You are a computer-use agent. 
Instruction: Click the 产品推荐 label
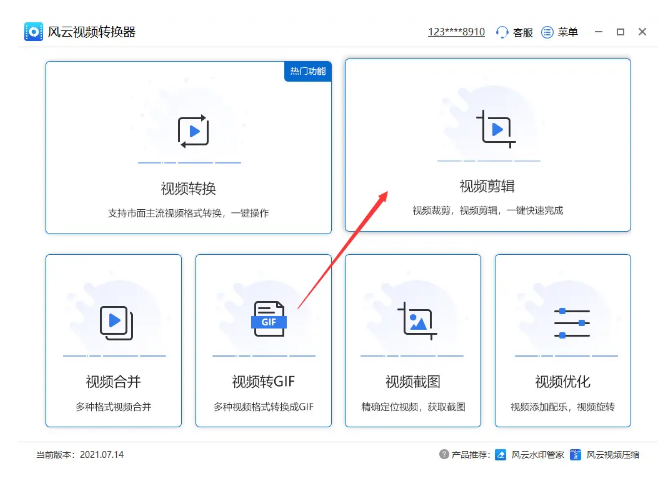pos(470,454)
